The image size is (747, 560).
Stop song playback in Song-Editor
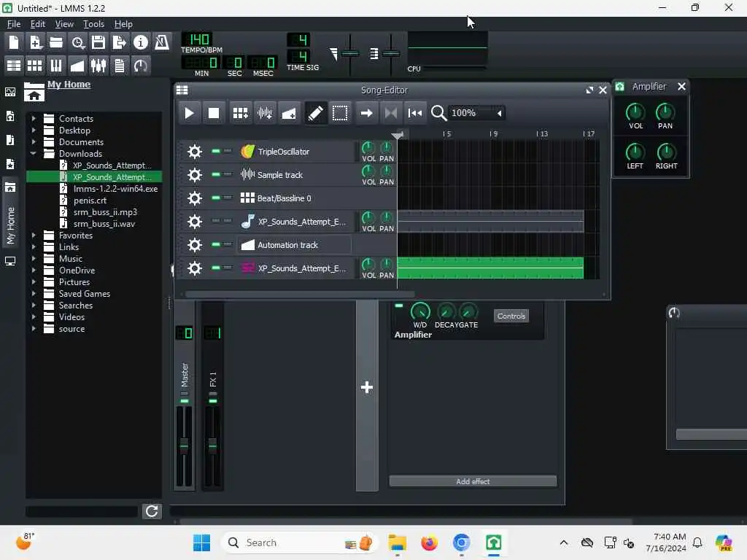(x=214, y=113)
